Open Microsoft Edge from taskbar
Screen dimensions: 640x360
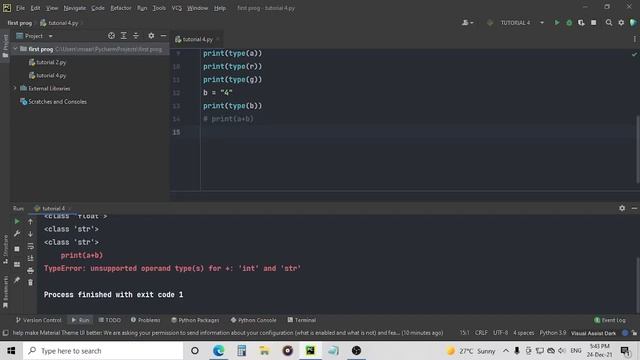pyautogui.click(x=218, y=351)
